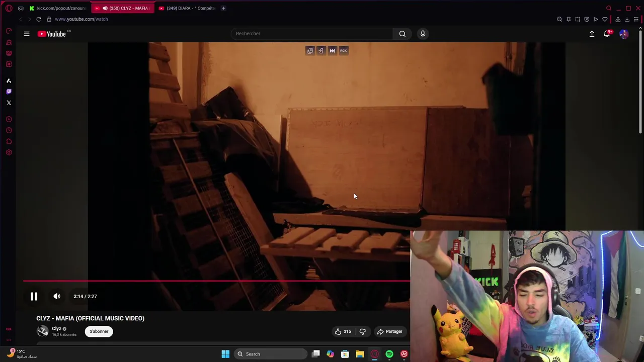Switch to the DIARA browser tab
Viewport: 644px width, 362px height.
pos(186,8)
